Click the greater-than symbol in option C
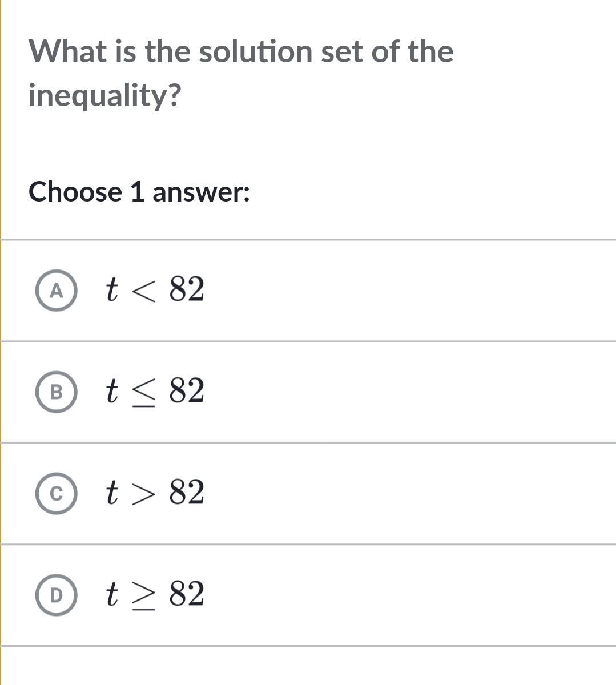The height and width of the screenshot is (685, 616). pyautogui.click(x=143, y=494)
